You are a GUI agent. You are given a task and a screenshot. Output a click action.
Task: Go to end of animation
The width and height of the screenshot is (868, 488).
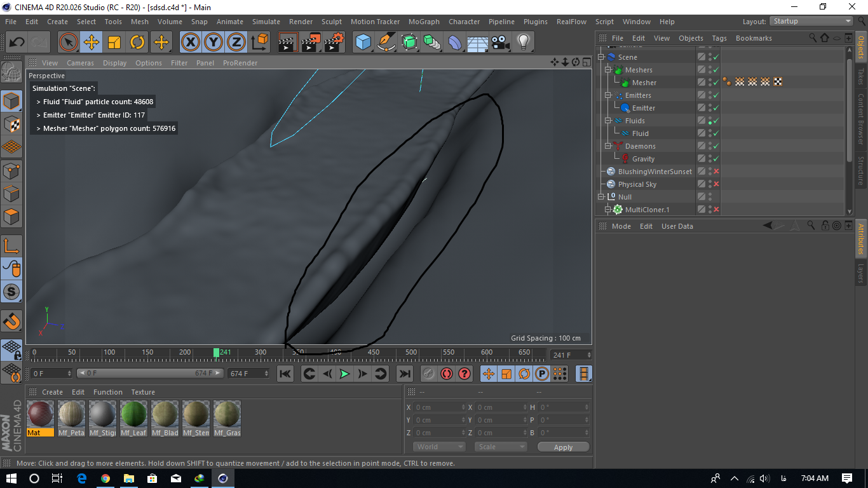pyautogui.click(x=404, y=374)
